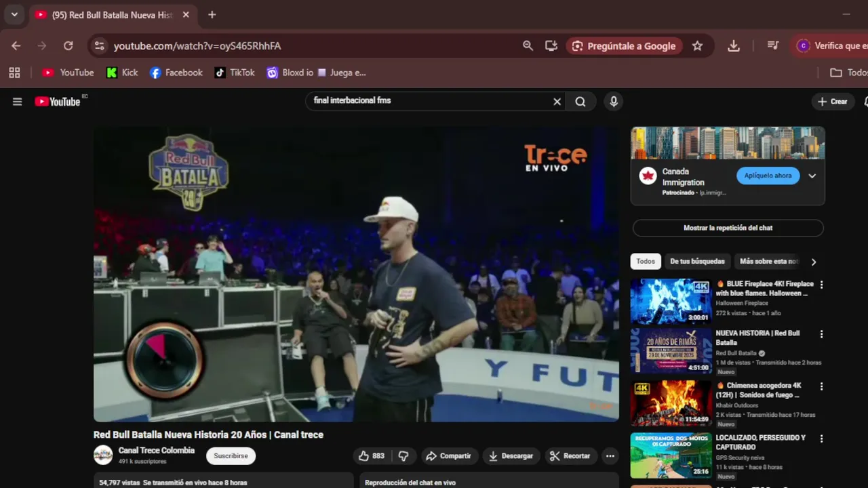Click the video player area
Screen dimensions: 868x488
tap(356, 274)
